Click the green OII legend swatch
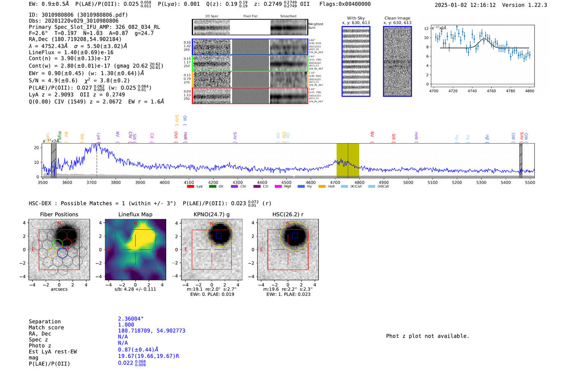The image size is (576, 392). [x=212, y=187]
